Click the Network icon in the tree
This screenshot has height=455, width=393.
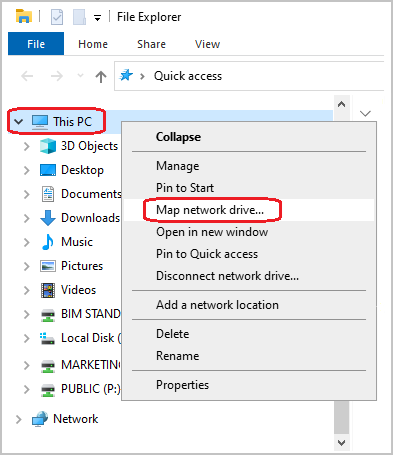(x=40, y=419)
